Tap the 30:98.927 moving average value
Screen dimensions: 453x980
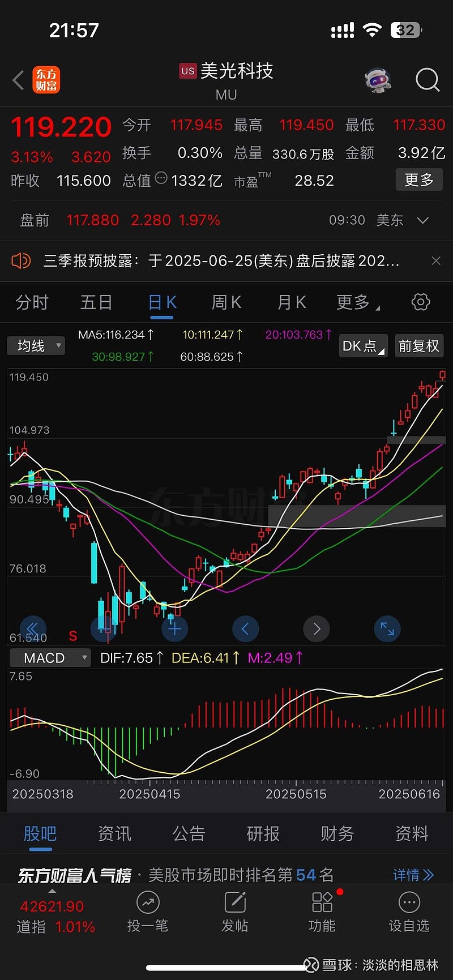click(123, 357)
